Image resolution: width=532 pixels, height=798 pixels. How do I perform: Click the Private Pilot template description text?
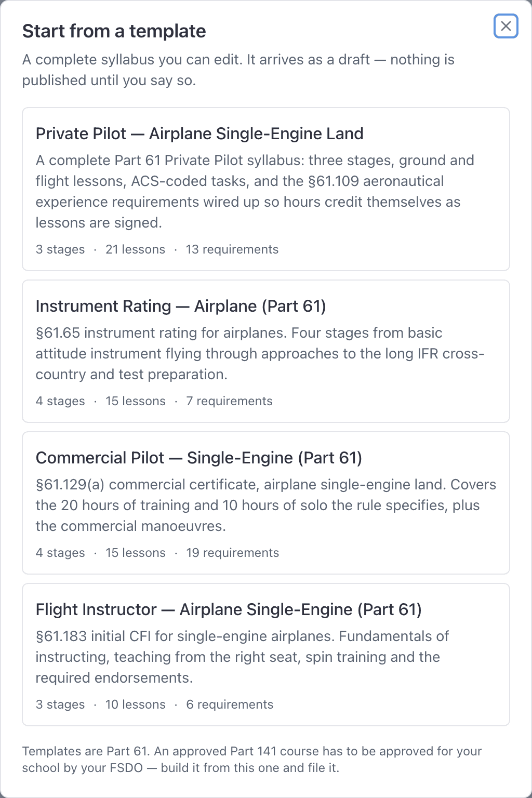255,191
